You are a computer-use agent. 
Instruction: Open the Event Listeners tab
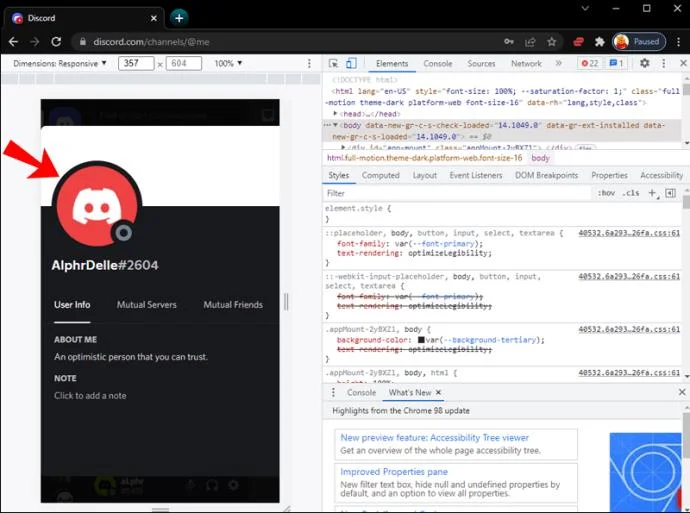click(x=476, y=175)
